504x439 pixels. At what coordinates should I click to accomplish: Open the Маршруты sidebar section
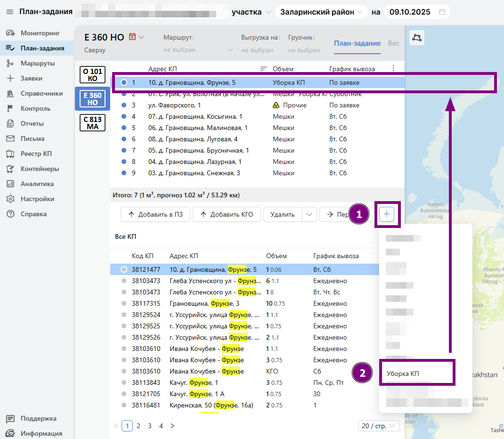click(x=38, y=63)
